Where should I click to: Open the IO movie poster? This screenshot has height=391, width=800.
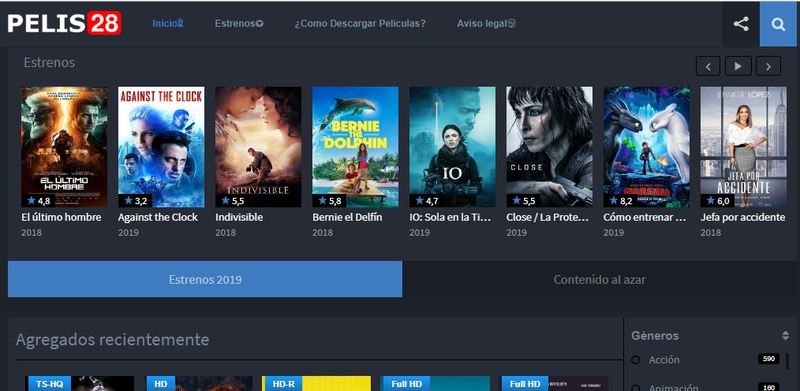[452, 146]
